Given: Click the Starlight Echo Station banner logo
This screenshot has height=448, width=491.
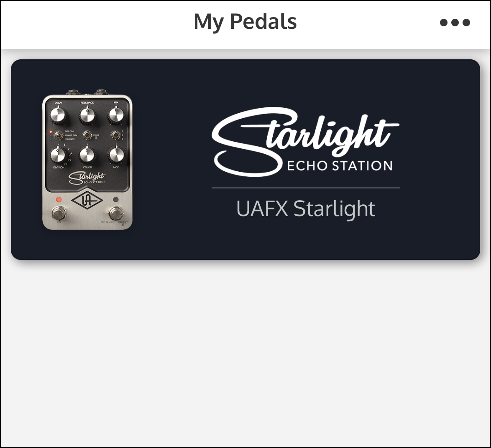Looking at the screenshot, I should (x=305, y=142).
